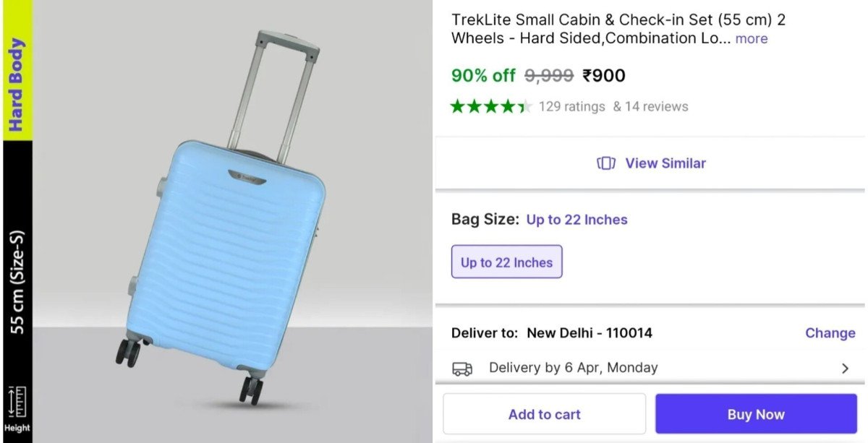Change the delivery address
Image resolution: width=868 pixels, height=443 pixels.
pos(830,333)
